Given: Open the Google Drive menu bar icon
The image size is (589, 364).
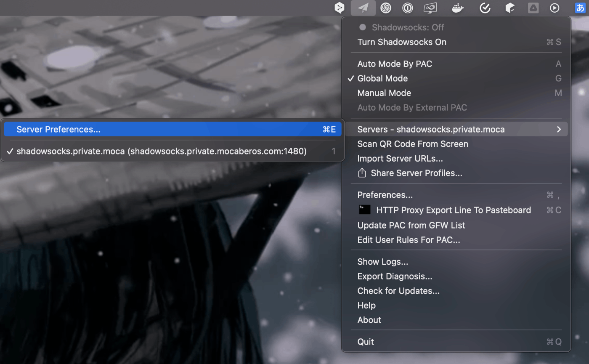Looking at the screenshot, I should click(x=533, y=8).
